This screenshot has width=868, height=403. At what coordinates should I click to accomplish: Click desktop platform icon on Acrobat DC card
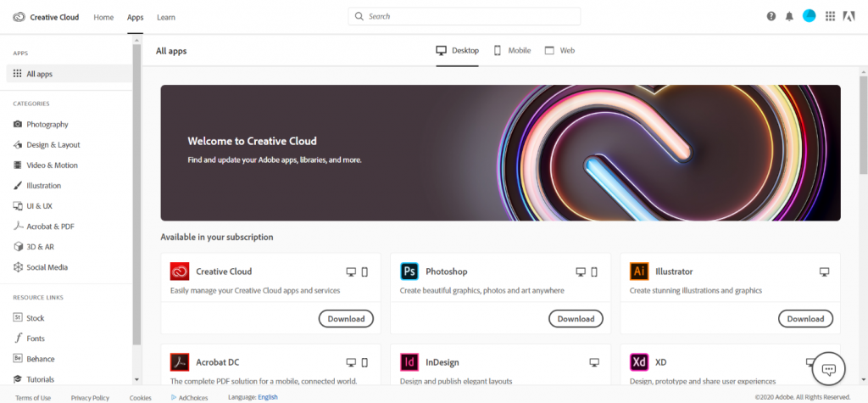(351, 362)
